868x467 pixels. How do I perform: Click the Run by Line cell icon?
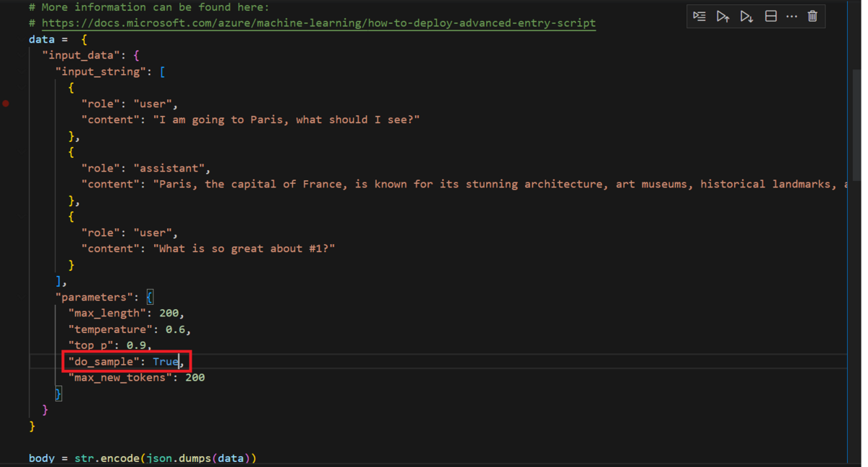pyautogui.click(x=699, y=16)
